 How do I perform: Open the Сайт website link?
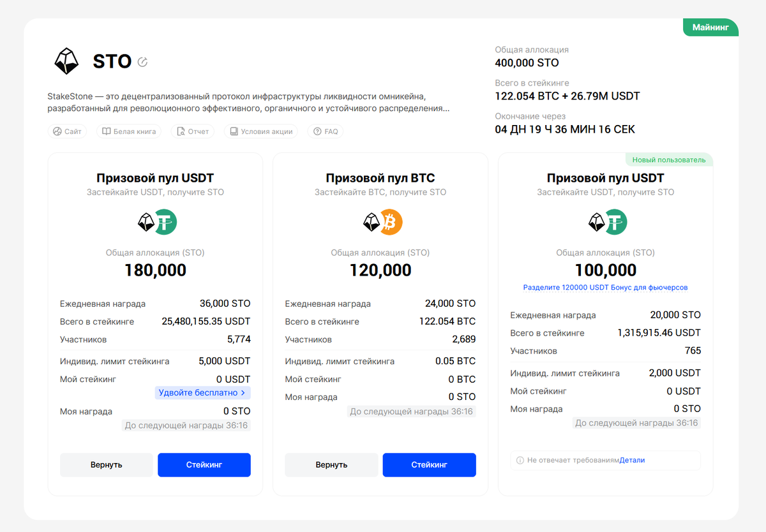67,131
